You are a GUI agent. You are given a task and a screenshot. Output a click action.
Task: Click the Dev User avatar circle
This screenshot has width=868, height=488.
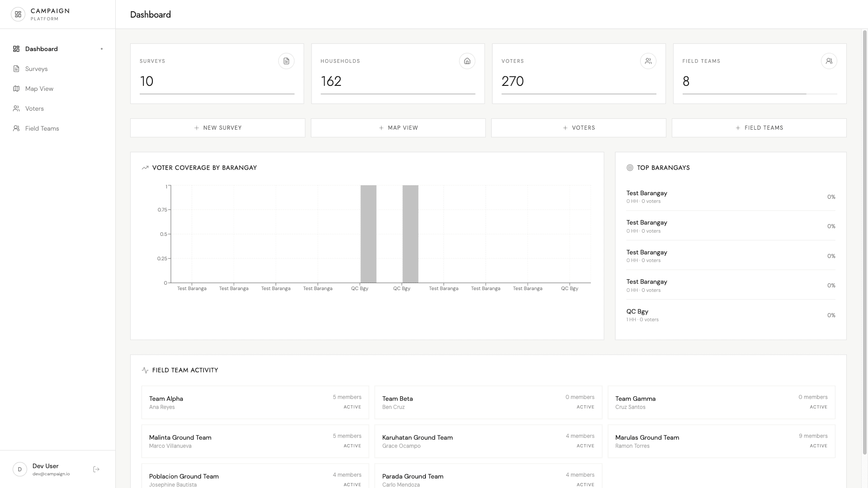[x=20, y=469]
